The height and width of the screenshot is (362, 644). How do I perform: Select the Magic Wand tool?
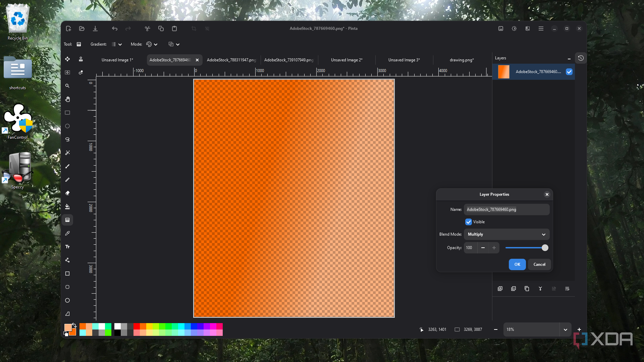[x=67, y=153]
